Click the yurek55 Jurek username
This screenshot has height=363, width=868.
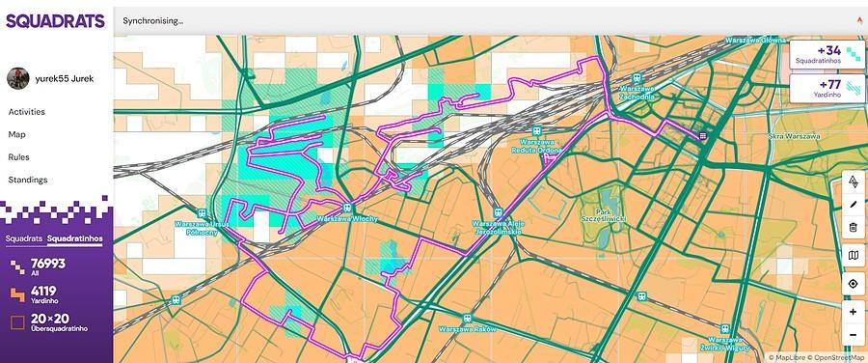pyautogui.click(x=65, y=79)
